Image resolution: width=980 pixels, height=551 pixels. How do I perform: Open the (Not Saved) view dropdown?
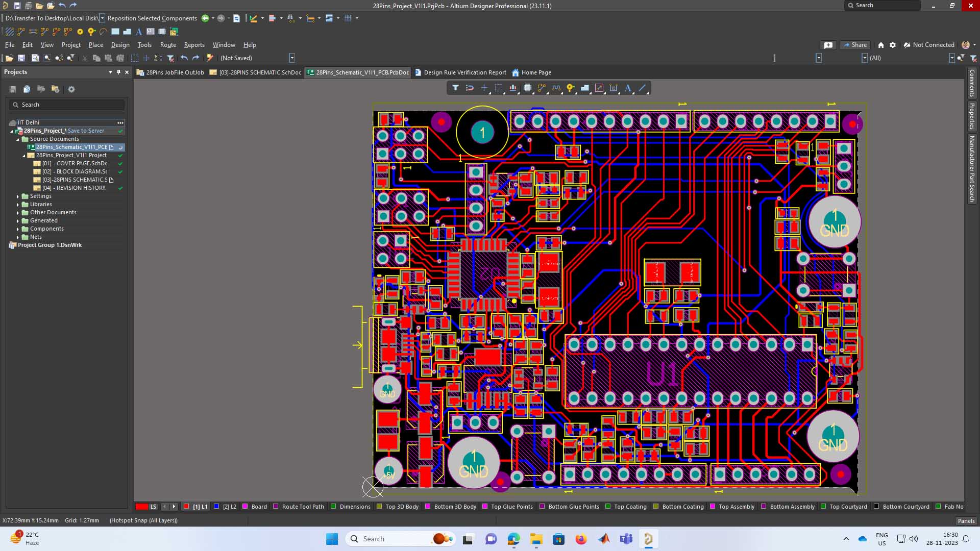pos(292,58)
